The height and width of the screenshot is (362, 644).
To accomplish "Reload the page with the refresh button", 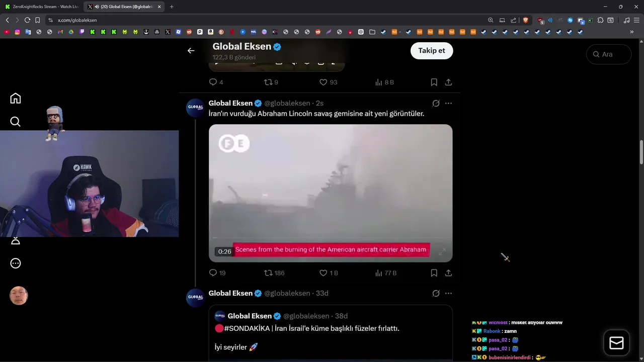I will tap(27, 20).
